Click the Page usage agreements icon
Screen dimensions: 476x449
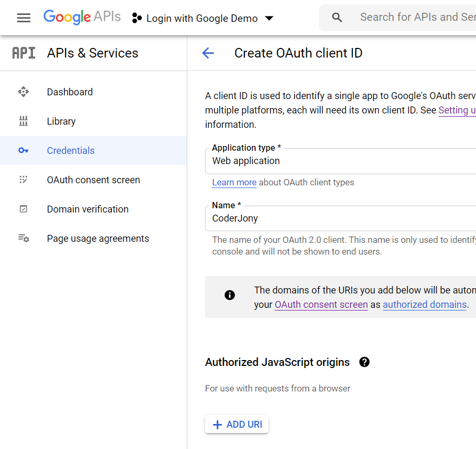23,238
